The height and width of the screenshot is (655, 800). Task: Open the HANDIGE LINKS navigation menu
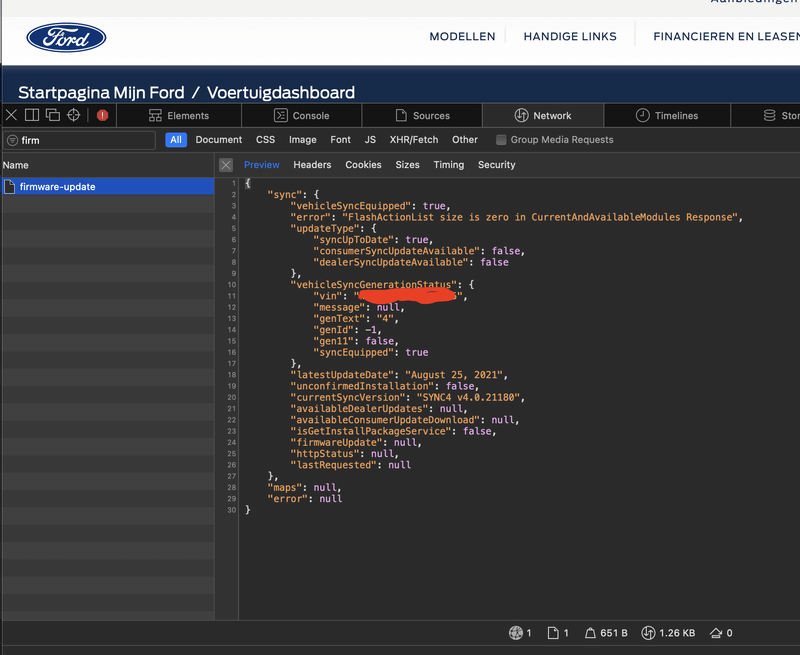(x=570, y=36)
